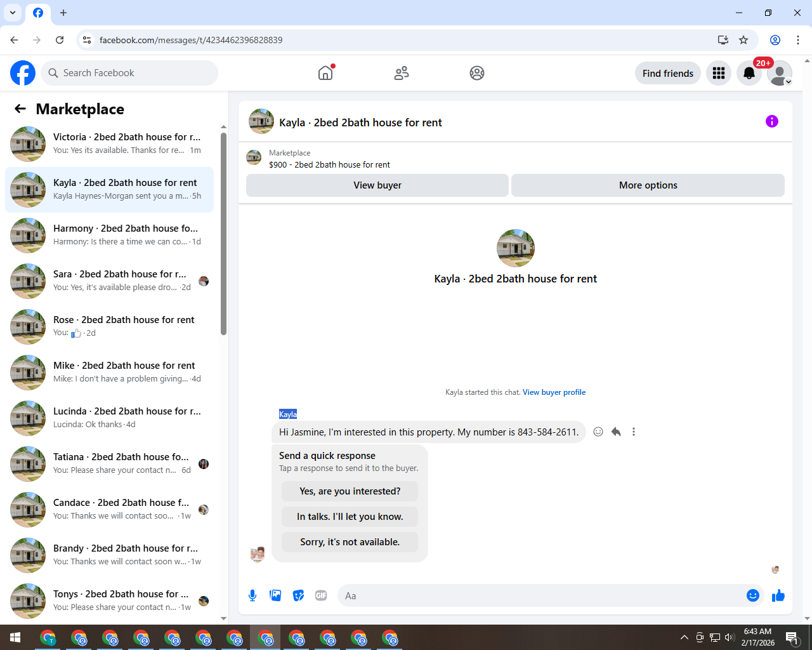
Task: Open a new browser tab
Action: point(63,13)
